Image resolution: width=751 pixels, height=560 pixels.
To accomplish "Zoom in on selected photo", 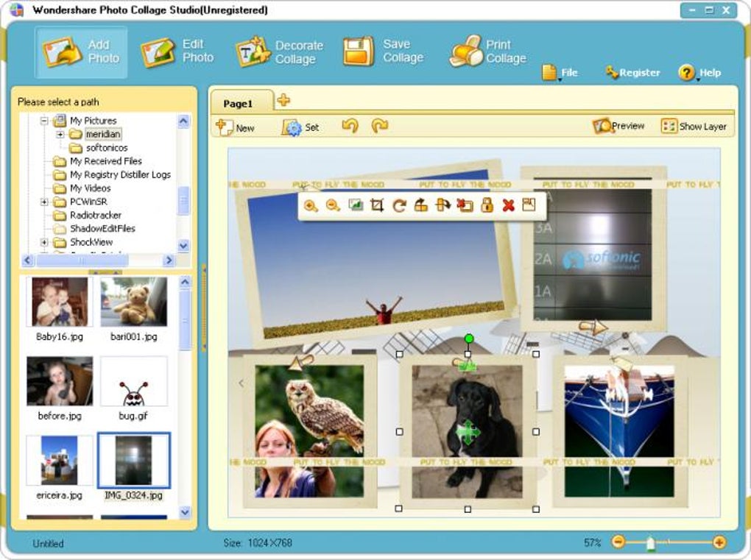I will pyautogui.click(x=311, y=206).
